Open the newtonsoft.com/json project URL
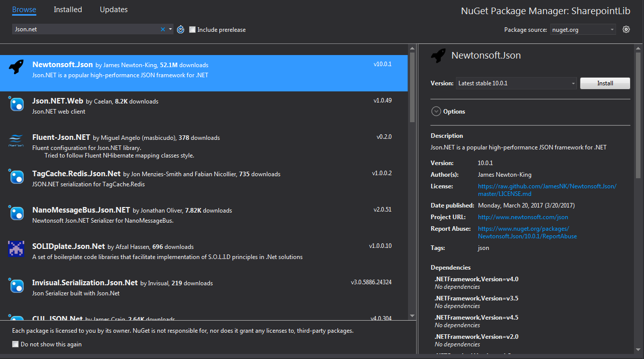The width and height of the screenshot is (644, 359). click(x=523, y=217)
